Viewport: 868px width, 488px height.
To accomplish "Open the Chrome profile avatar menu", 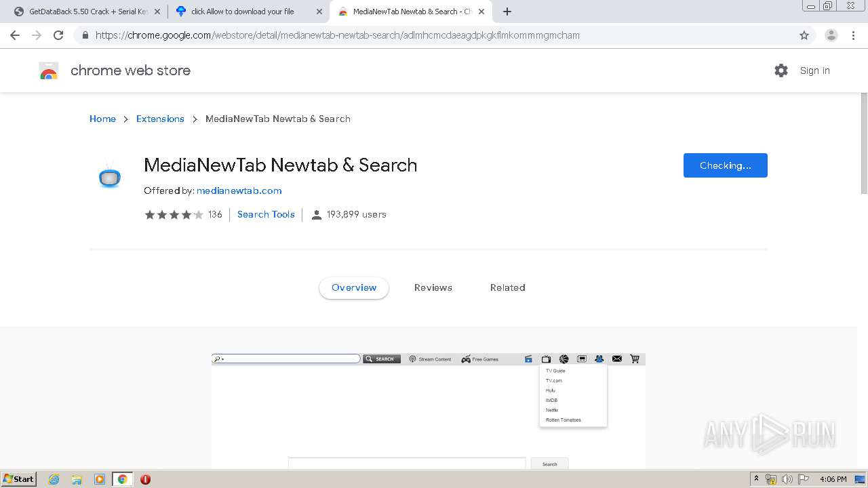I will click(831, 35).
